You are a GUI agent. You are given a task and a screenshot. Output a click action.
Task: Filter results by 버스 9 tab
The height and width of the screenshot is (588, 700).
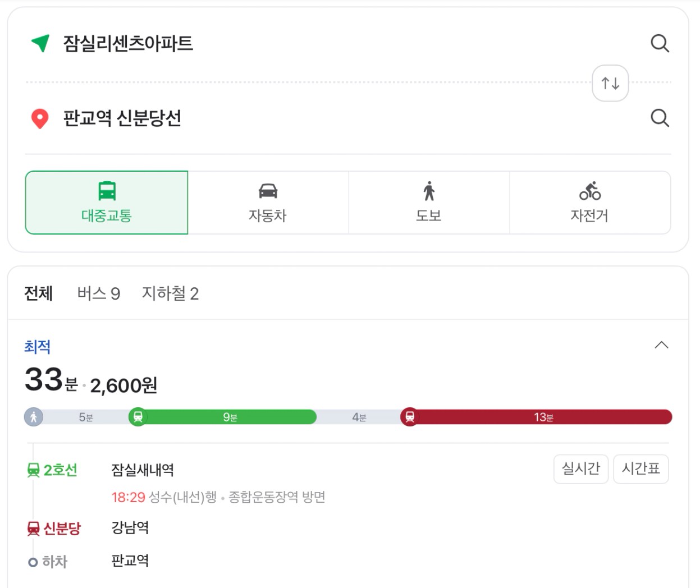click(99, 293)
